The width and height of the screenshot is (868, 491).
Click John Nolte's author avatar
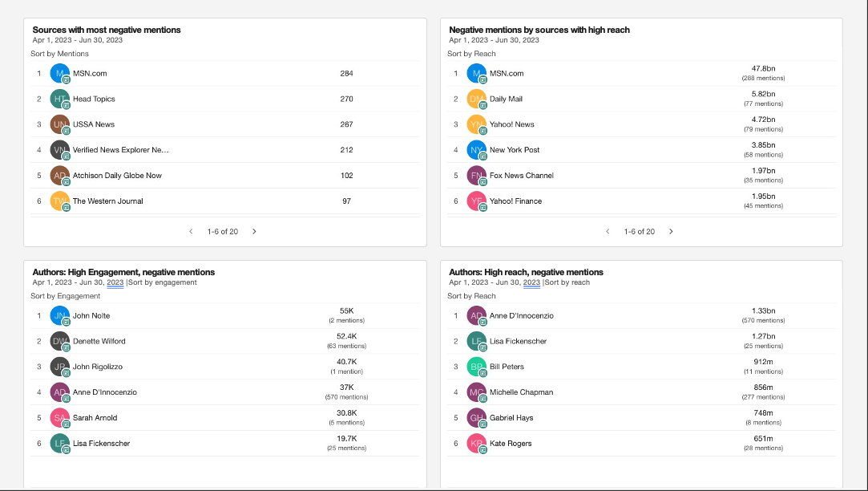[x=60, y=316]
